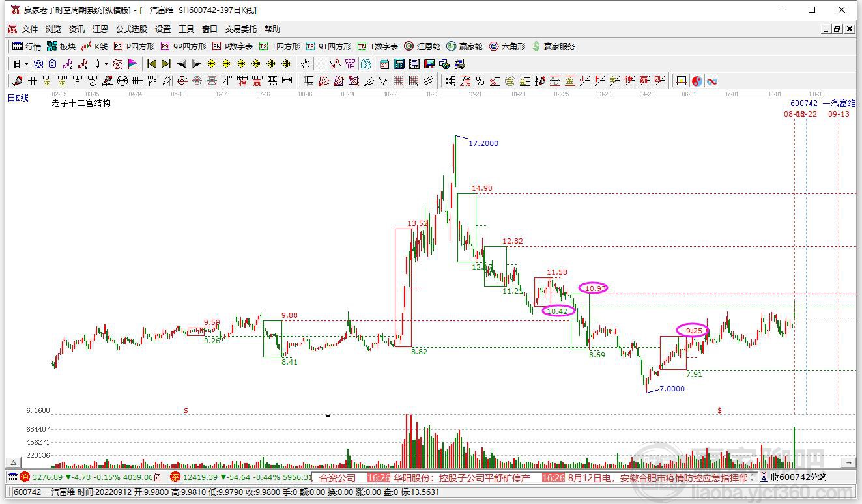Click the yellow diamond right-arrow icon
The image size is (862, 504).
(226, 64)
